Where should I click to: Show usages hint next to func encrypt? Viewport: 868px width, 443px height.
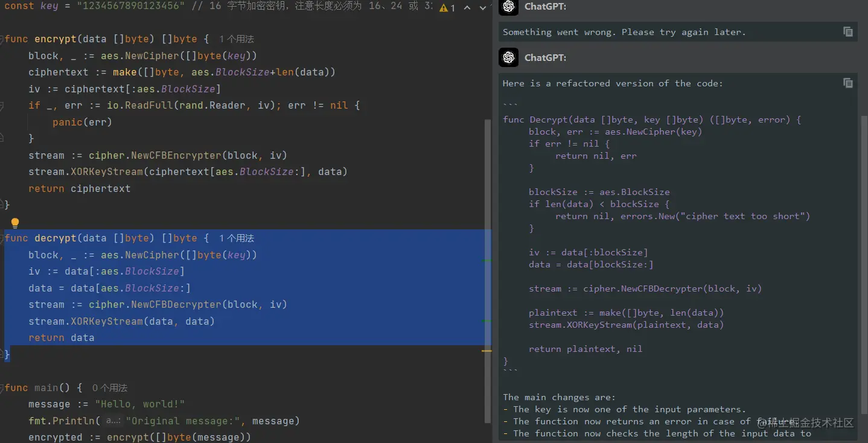tap(236, 39)
